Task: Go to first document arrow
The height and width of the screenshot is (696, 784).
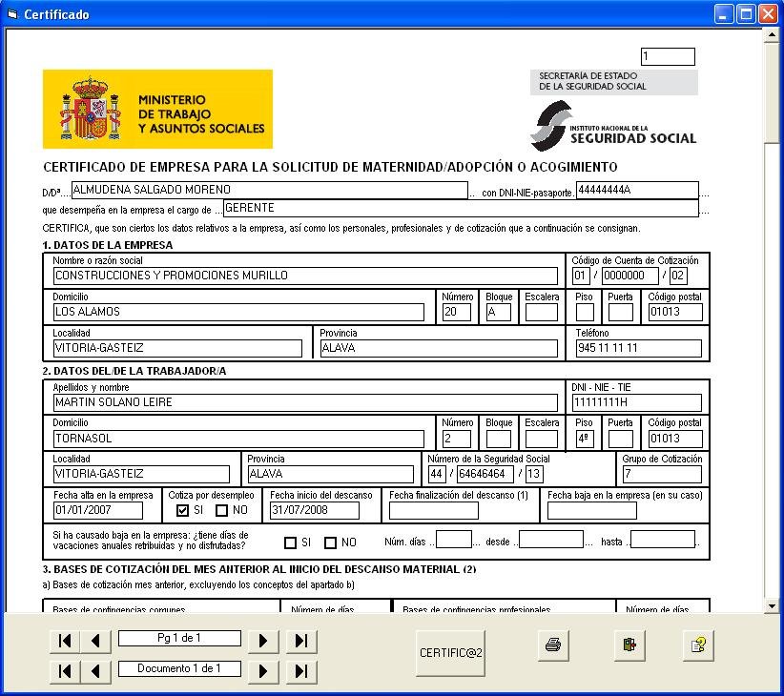Action: click(65, 671)
